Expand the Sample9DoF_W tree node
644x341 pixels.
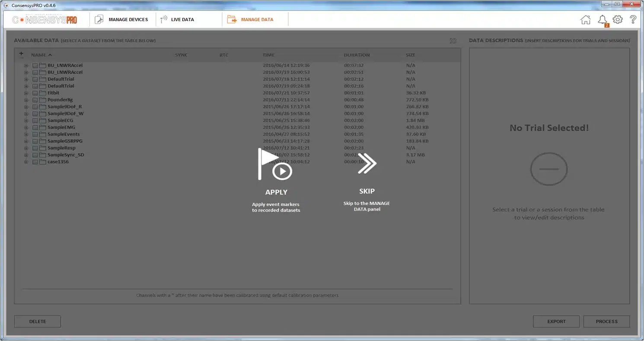26,114
